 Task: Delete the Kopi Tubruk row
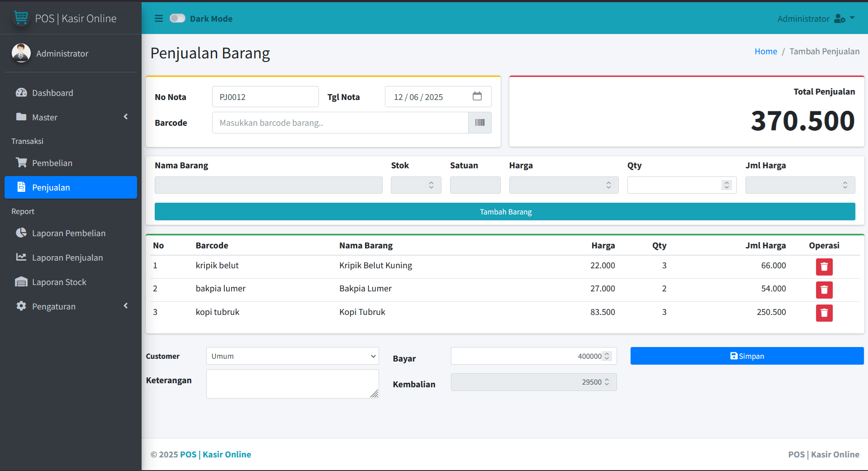click(824, 313)
